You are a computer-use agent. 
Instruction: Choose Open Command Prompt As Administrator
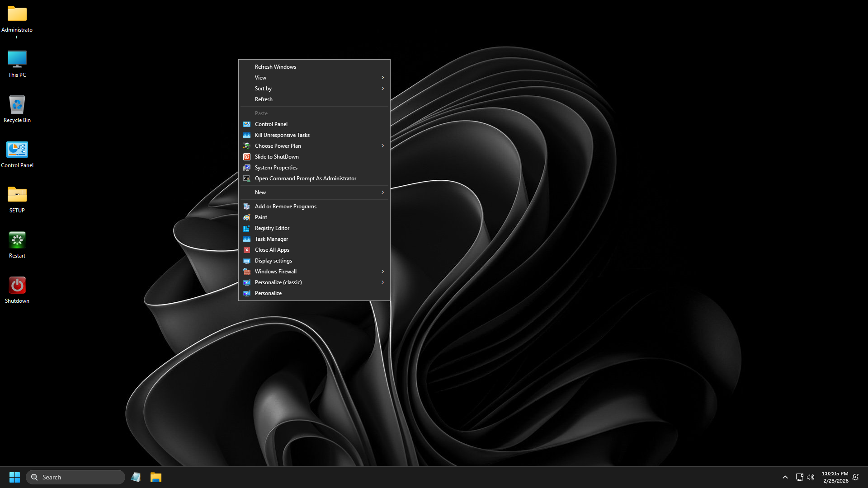click(314, 178)
